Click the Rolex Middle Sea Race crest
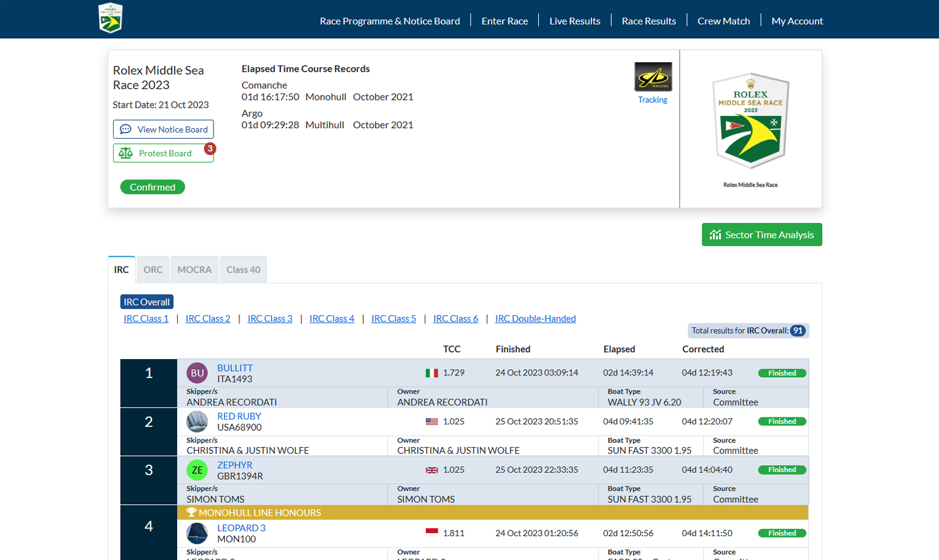 [x=751, y=121]
